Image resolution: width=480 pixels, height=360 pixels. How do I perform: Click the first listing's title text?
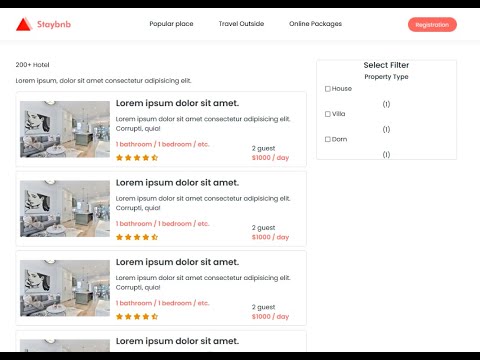click(177, 103)
